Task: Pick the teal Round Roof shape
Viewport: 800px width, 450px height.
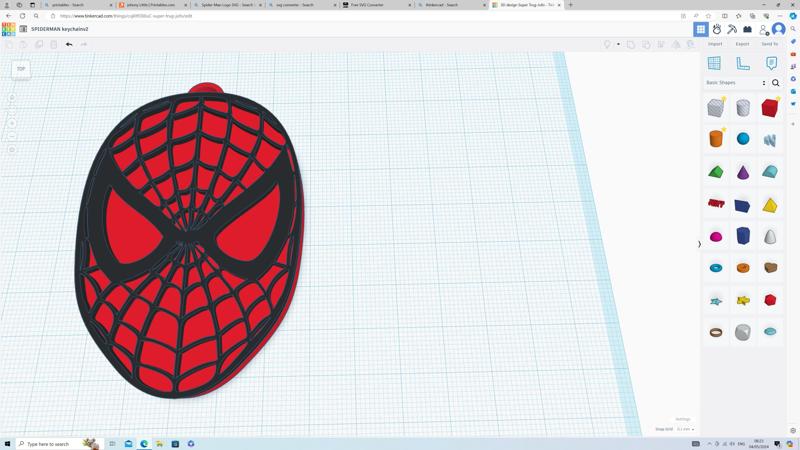Action: [769, 171]
